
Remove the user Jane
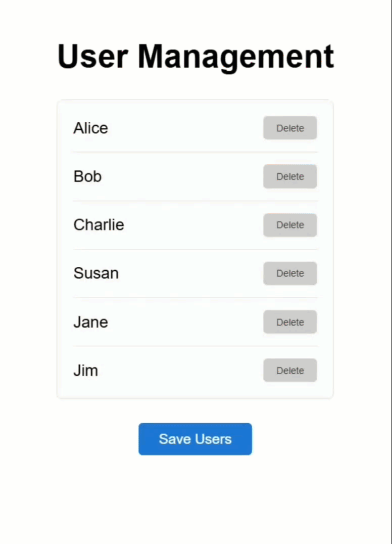290,322
